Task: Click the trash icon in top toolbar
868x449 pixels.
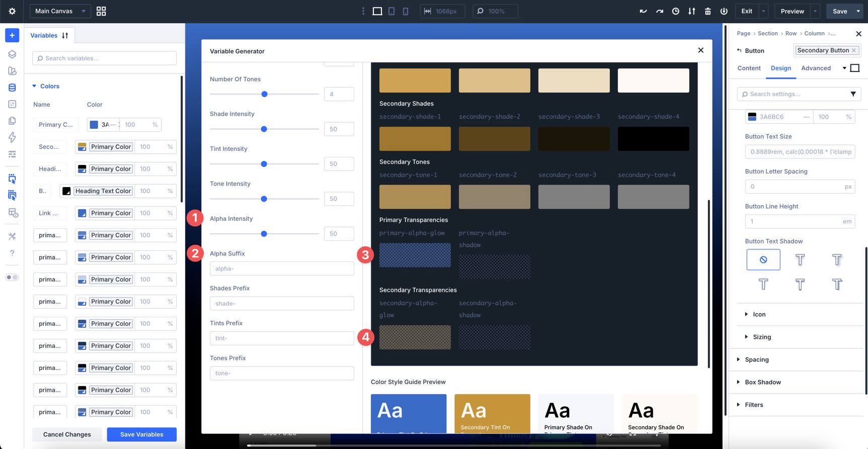Action: [x=707, y=11]
